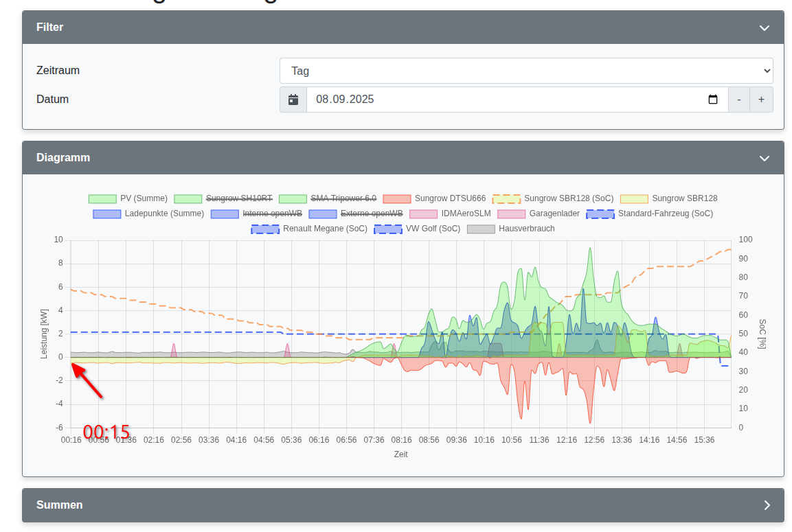Click the yellow Sungrow SBR128 legend swatch
The height and width of the screenshot is (532, 792).
634,198
